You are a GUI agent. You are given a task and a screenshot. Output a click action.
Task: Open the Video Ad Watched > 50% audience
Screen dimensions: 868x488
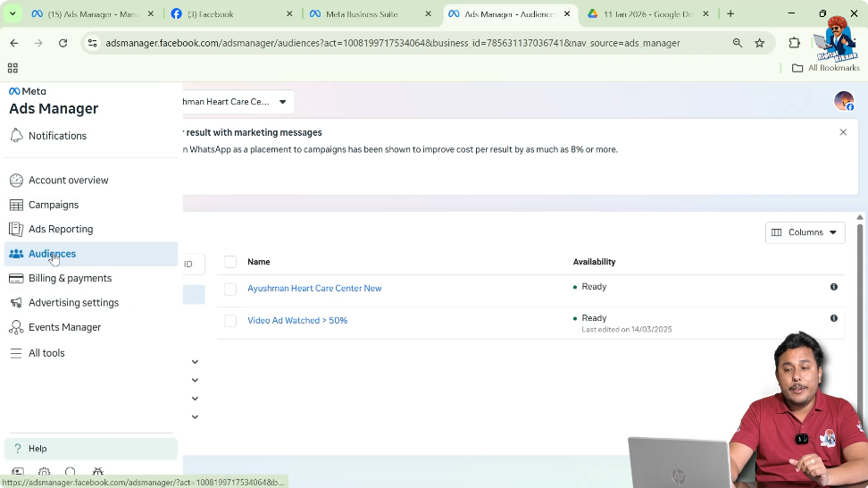tap(297, 321)
